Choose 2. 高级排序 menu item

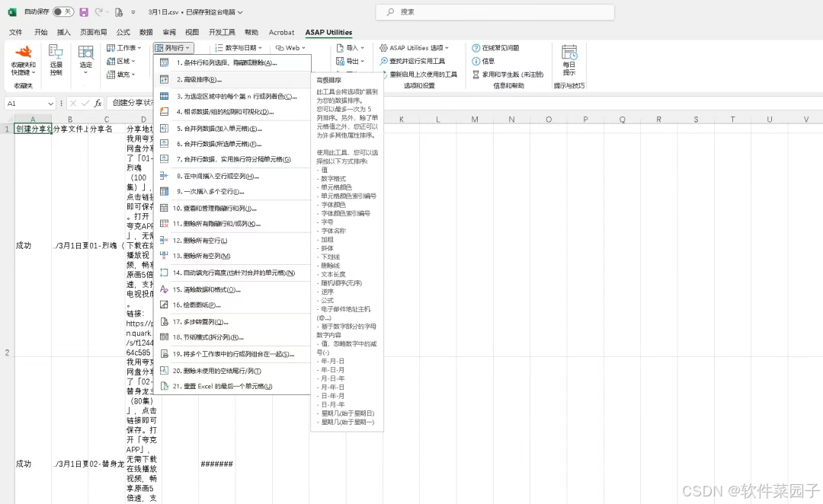(x=232, y=80)
